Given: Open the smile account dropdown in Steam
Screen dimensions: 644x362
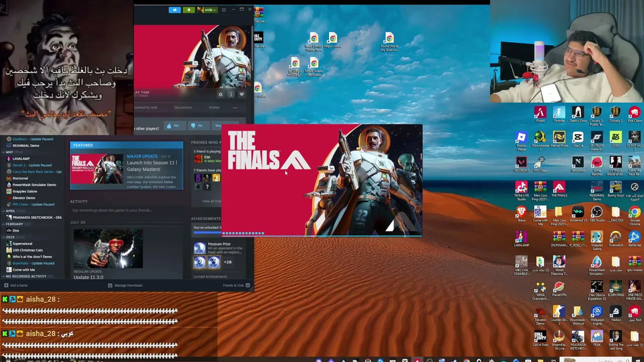Looking at the screenshot, I should [x=207, y=10].
